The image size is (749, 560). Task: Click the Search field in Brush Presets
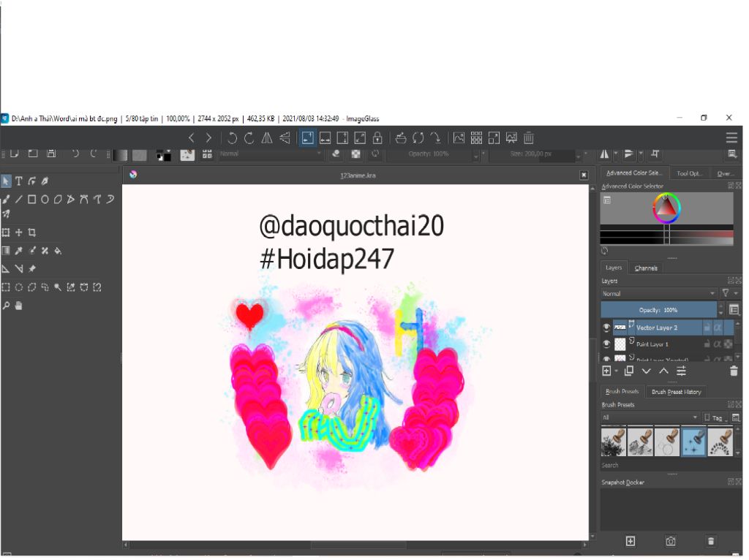pyautogui.click(x=669, y=466)
